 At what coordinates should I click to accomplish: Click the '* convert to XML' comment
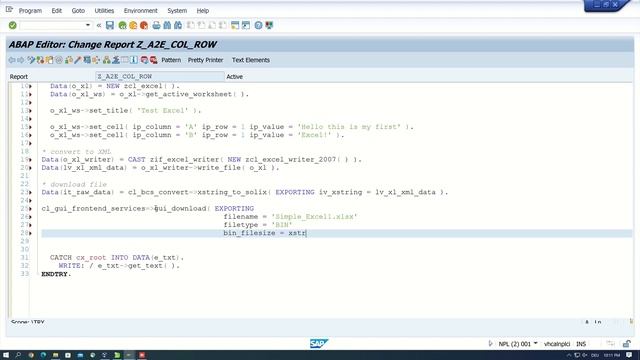tap(76, 151)
